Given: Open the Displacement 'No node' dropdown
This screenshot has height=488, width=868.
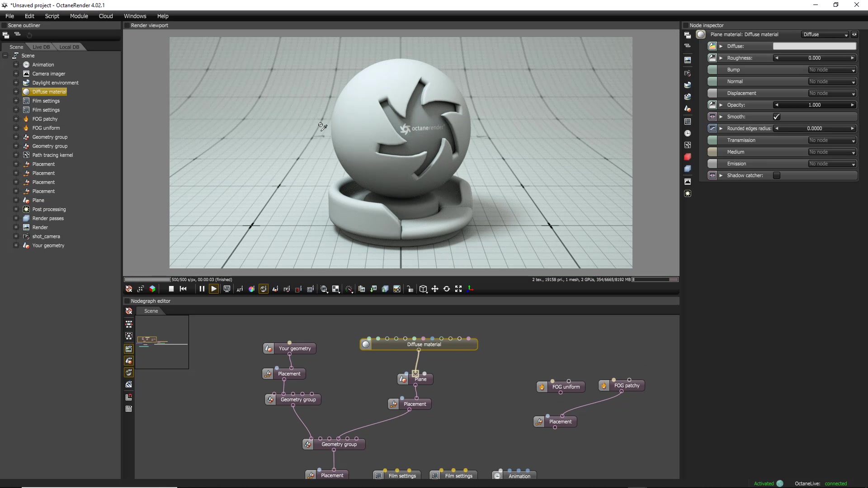Looking at the screenshot, I should coord(832,93).
